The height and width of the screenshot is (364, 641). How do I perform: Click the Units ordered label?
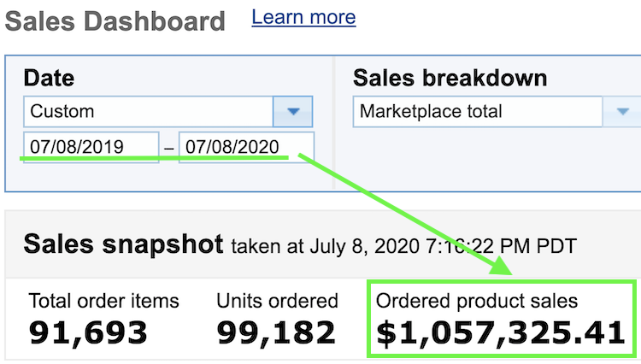click(277, 301)
